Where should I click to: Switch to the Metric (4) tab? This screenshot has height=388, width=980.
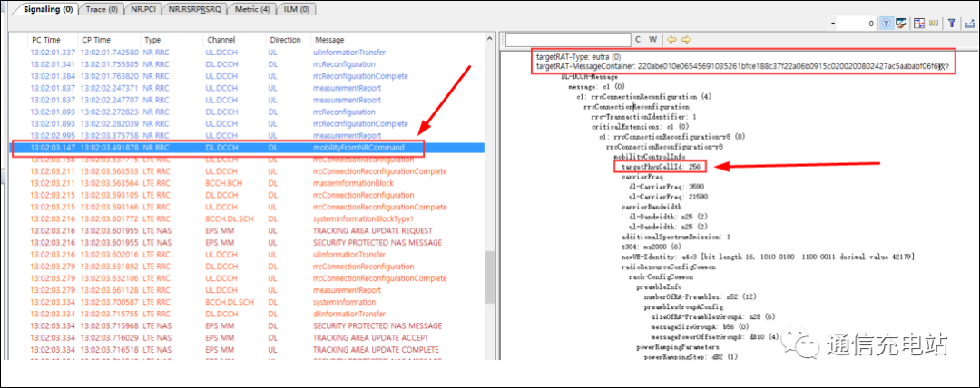coord(253,9)
